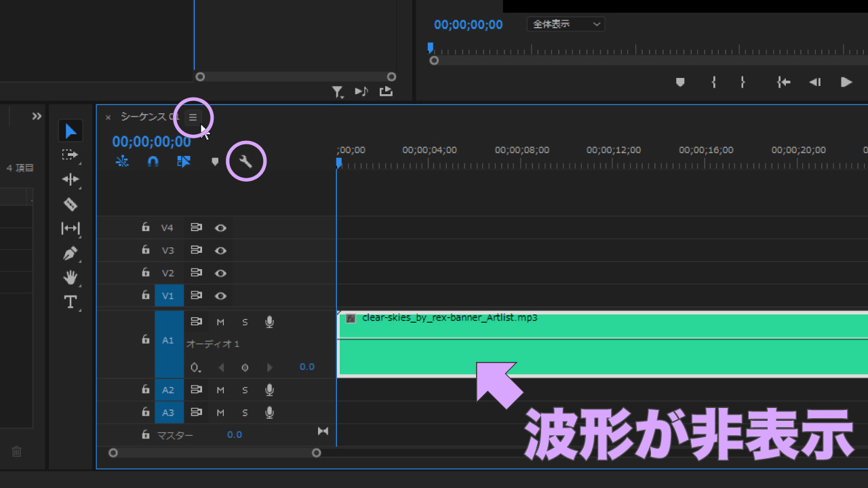Viewport: 868px width, 488px height.
Task: Export frame from source panel
Action: coord(386,91)
